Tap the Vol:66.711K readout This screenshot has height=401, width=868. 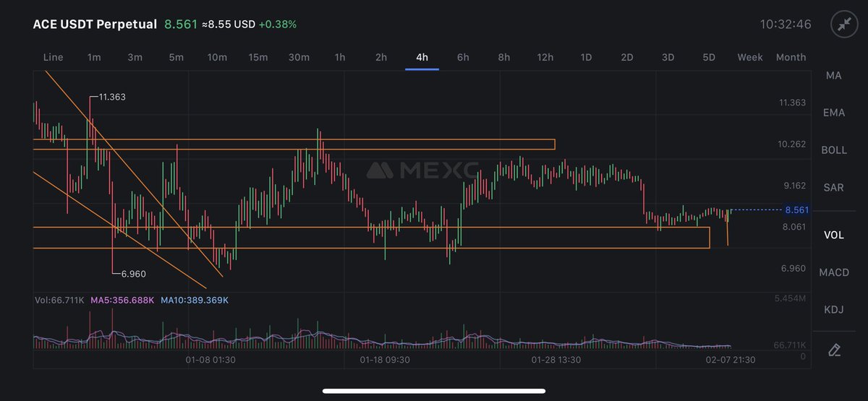pos(59,300)
